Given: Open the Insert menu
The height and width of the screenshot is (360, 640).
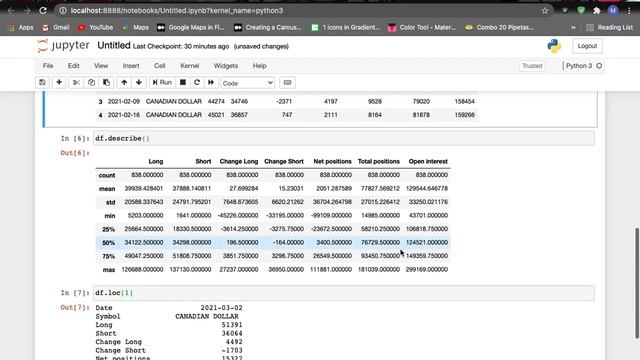Looking at the screenshot, I should click(131, 66).
